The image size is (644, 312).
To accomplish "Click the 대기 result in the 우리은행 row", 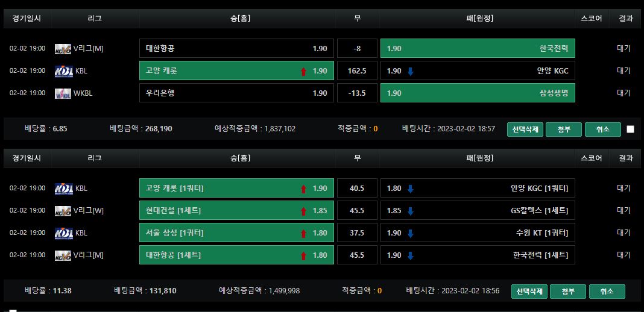I will pos(623,93).
